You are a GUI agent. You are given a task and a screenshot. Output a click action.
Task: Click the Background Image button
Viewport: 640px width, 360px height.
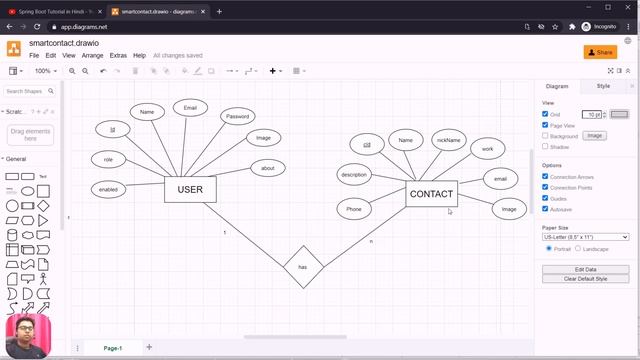(x=594, y=136)
